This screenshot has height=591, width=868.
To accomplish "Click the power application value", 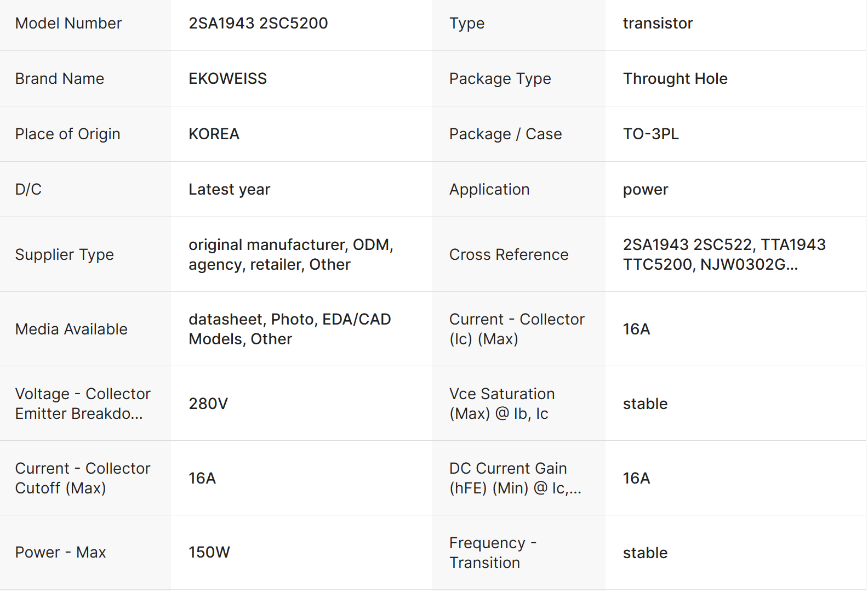I will (x=645, y=189).
